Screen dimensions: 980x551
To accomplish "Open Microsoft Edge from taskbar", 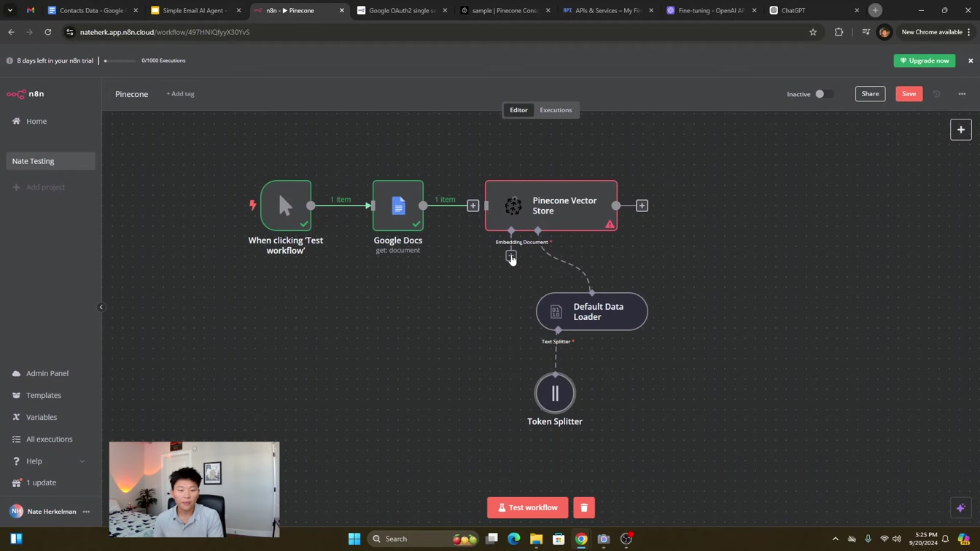I will coord(514,539).
